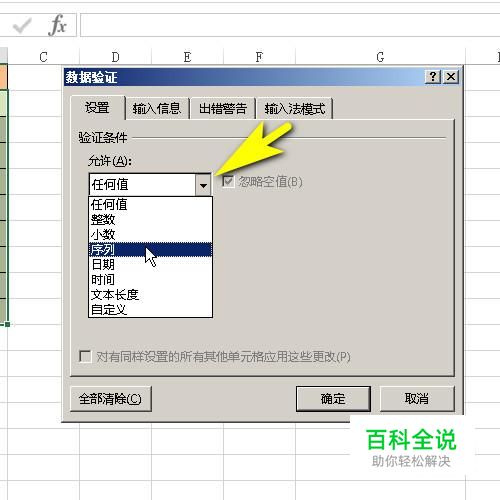Viewport: 500px width, 500px height.
Task: Close the 数据验证 dialog
Action: tap(451, 77)
